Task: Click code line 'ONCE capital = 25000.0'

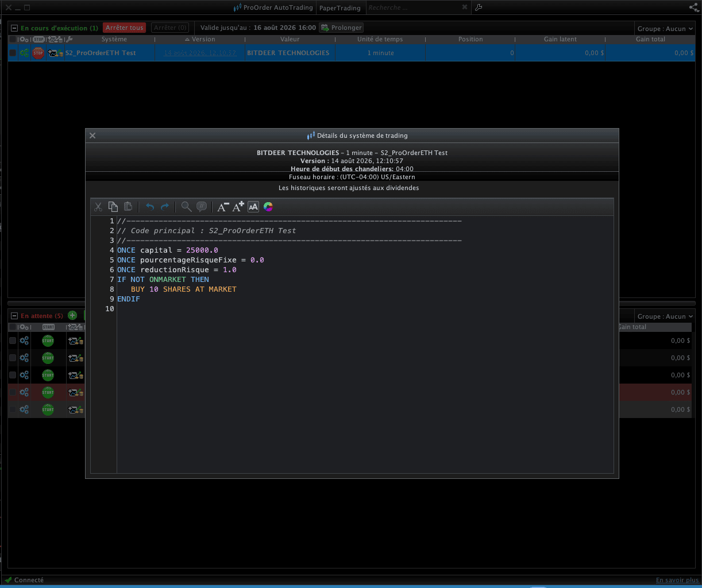Action: pyautogui.click(x=168, y=250)
